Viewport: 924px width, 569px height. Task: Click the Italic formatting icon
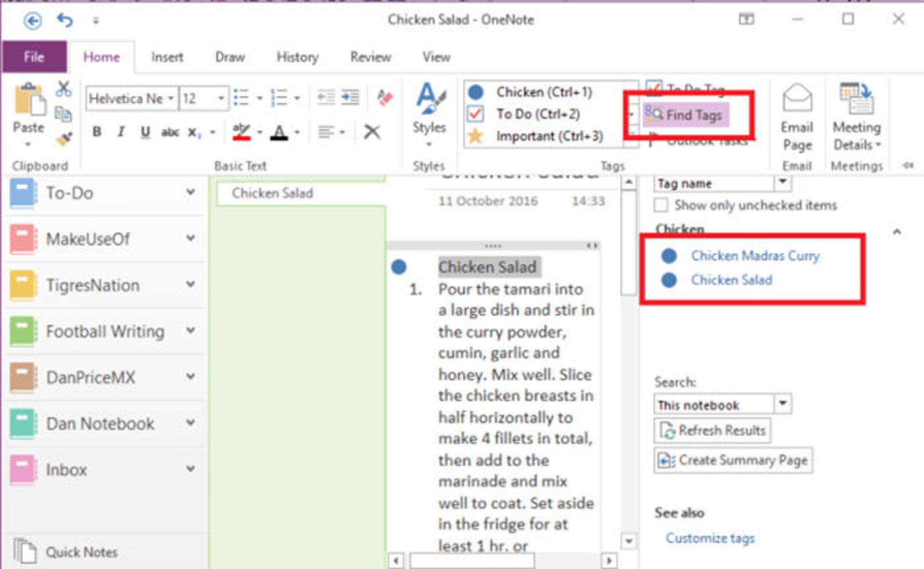tap(121, 131)
